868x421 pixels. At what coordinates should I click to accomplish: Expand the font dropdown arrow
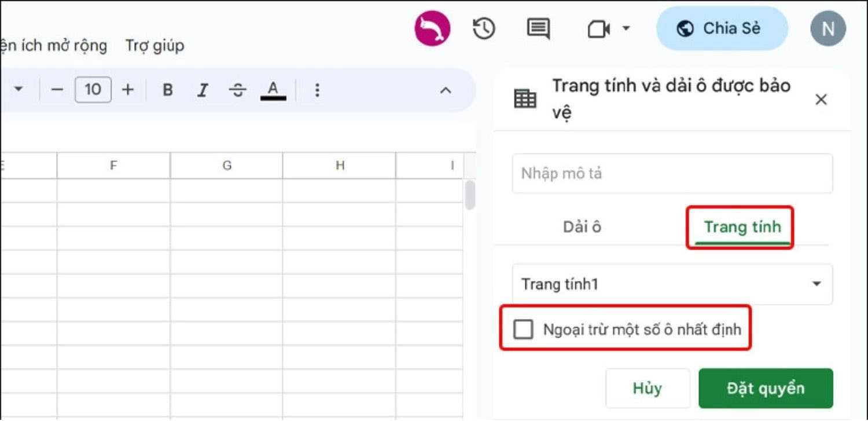pos(19,89)
